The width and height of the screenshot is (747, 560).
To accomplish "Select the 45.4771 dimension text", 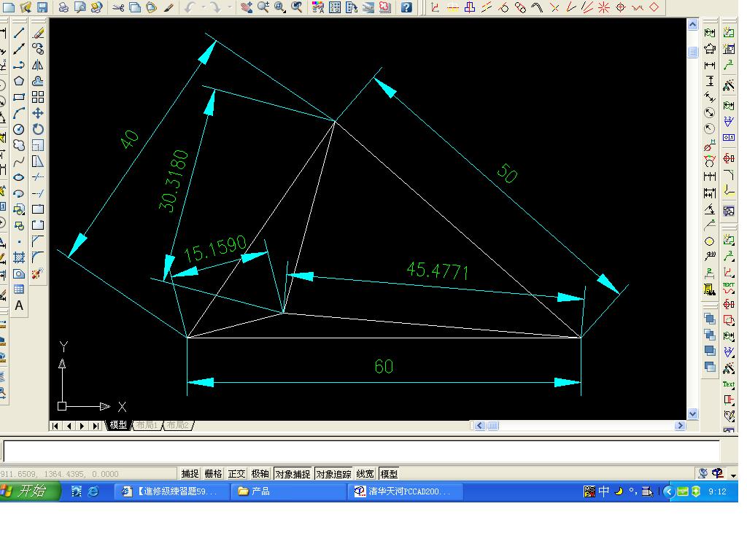I will click(438, 271).
